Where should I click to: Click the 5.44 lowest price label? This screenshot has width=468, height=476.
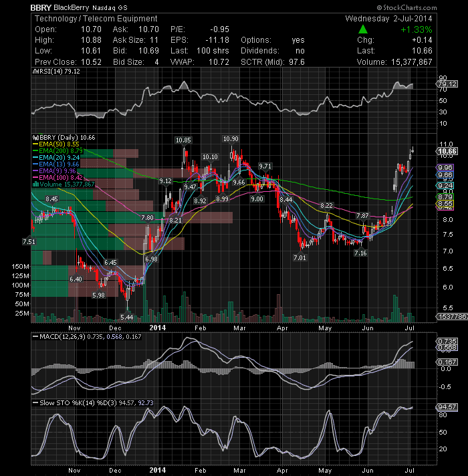click(126, 318)
